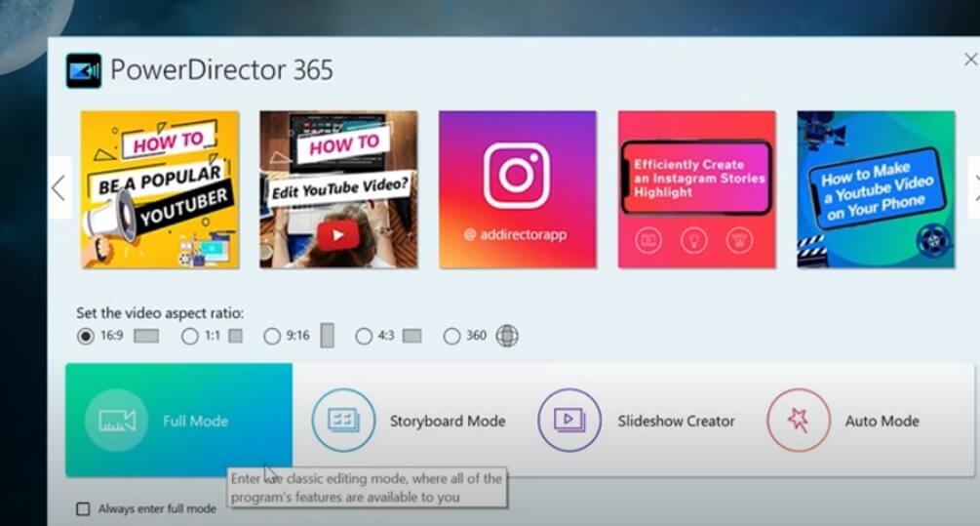This screenshot has width=980, height=526.
Task: Launch Full Mode editing
Action: coord(178,421)
